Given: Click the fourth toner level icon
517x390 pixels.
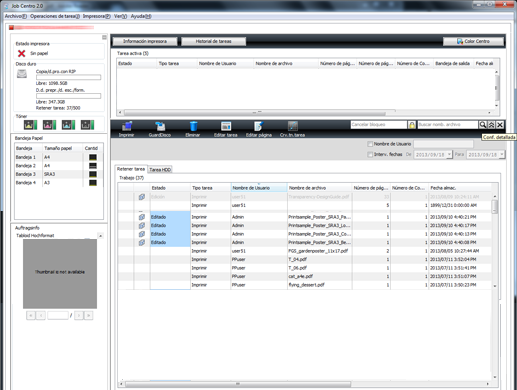Looking at the screenshot, I should point(87,125).
